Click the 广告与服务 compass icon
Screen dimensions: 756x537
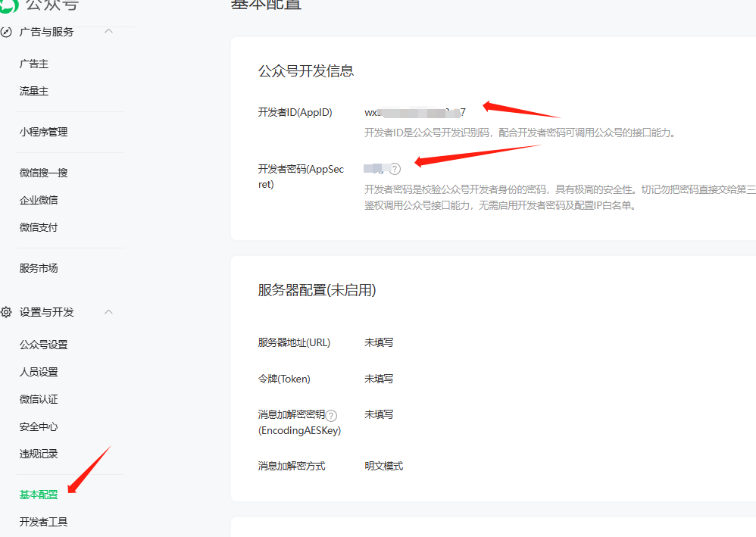click(6, 33)
